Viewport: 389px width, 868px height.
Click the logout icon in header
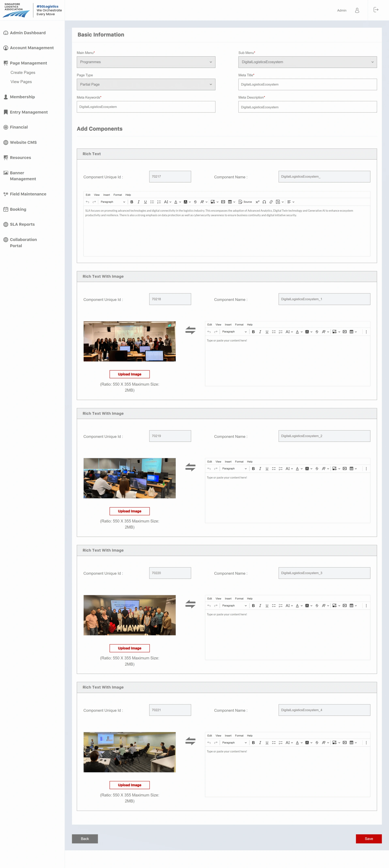pos(376,10)
